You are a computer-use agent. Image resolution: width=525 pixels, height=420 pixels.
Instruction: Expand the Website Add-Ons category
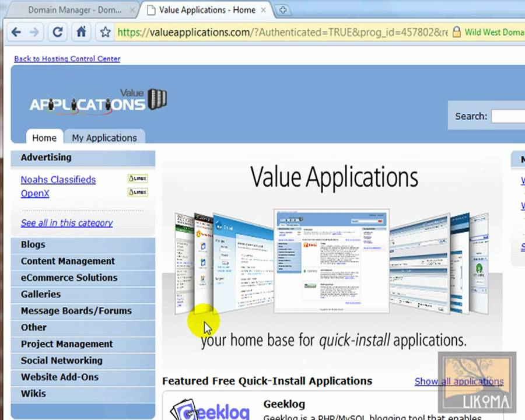(x=83, y=377)
